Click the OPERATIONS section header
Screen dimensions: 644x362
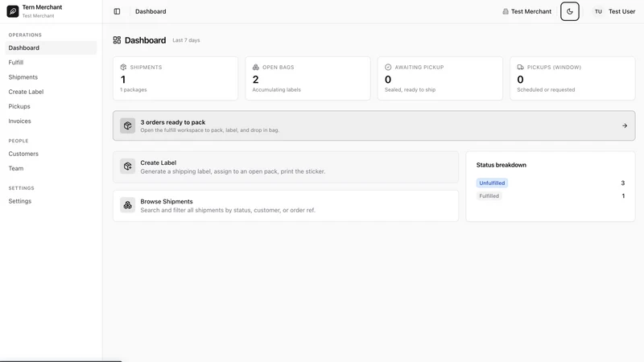[25, 35]
